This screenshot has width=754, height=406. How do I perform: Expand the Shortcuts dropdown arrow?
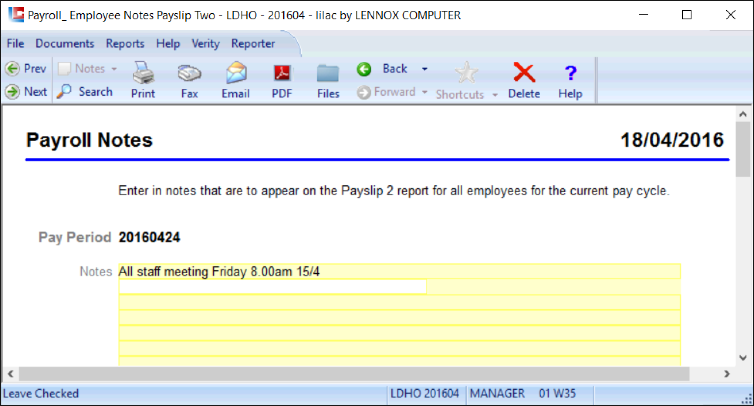coord(495,95)
